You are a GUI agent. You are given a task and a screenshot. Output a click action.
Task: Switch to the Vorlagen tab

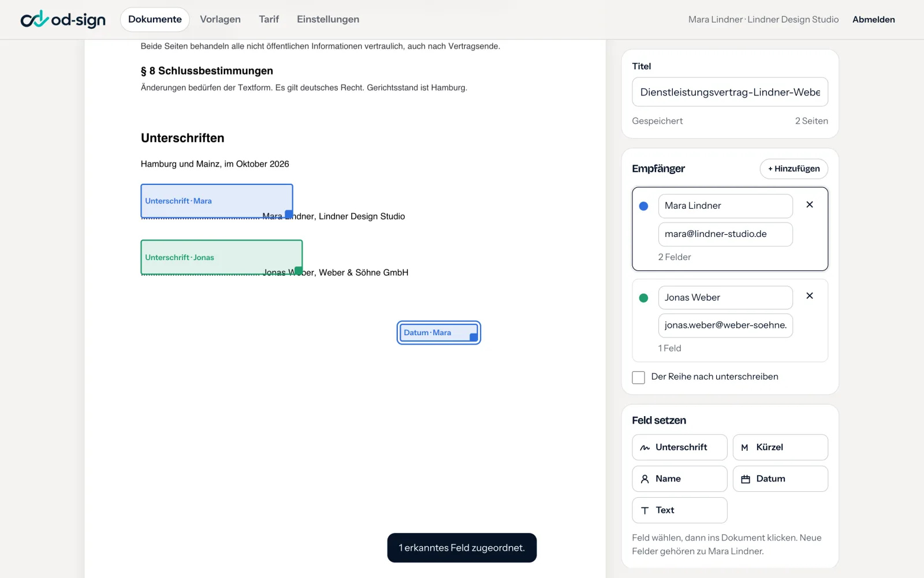pyautogui.click(x=220, y=20)
